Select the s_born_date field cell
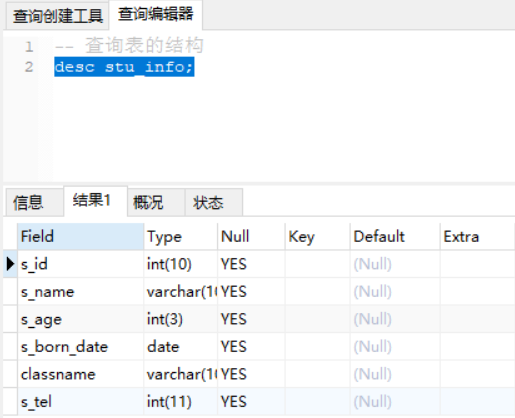This screenshot has width=515, height=418. [81, 347]
